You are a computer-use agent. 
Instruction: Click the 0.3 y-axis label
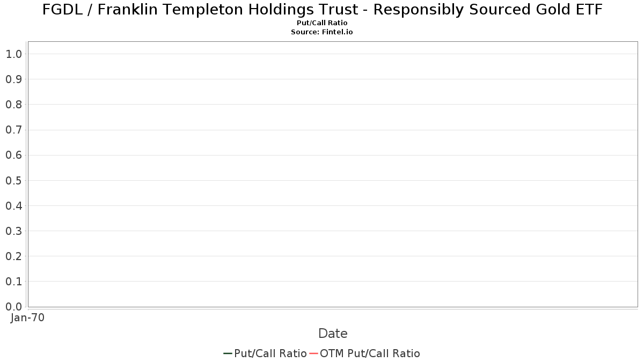pyautogui.click(x=13, y=231)
